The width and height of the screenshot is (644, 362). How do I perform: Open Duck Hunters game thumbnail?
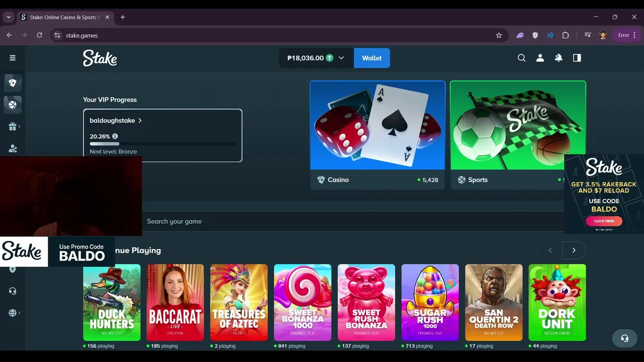[112, 302]
